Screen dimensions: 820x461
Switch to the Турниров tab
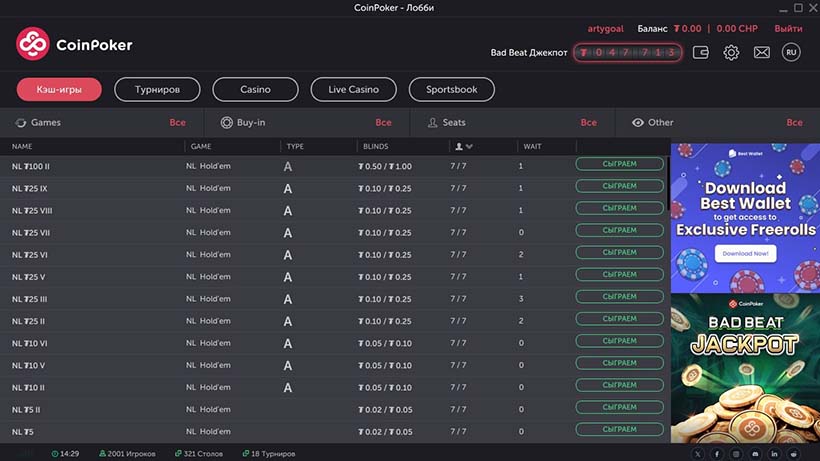tap(157, 90)
